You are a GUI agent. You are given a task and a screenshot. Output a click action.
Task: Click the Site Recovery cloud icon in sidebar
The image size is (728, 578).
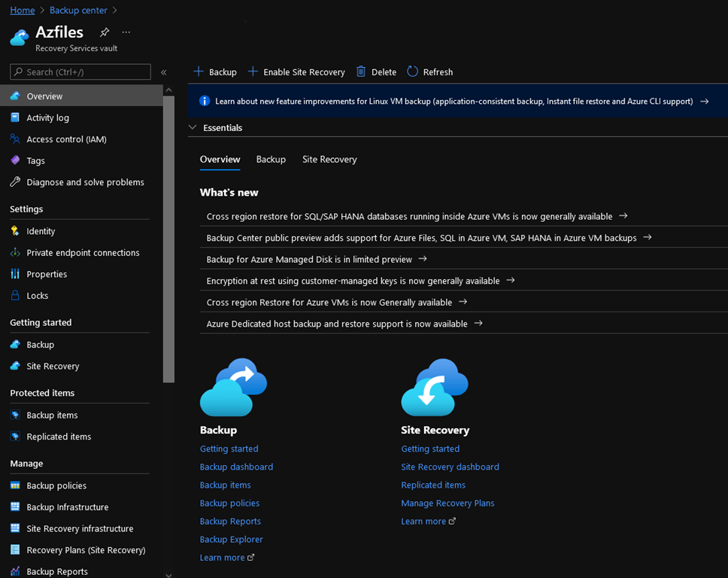(15, 366)
